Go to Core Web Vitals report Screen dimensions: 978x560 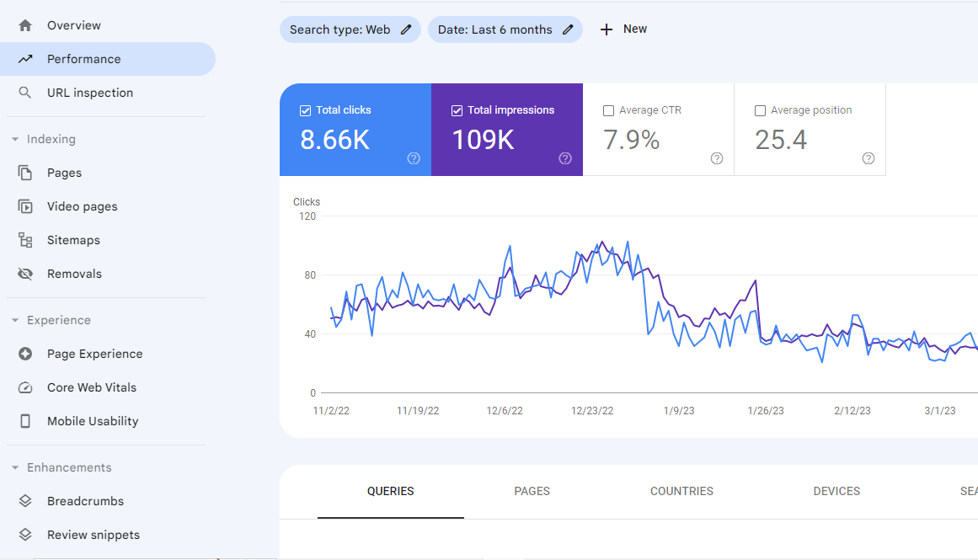coord(107,387)
